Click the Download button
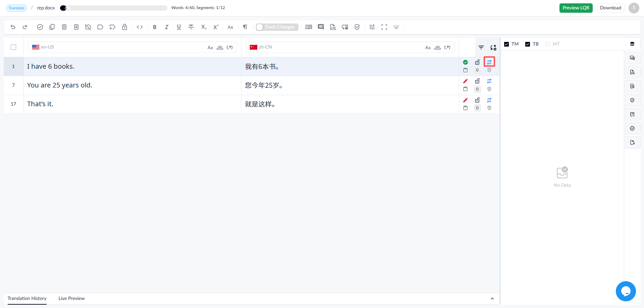 coord(610,8)
